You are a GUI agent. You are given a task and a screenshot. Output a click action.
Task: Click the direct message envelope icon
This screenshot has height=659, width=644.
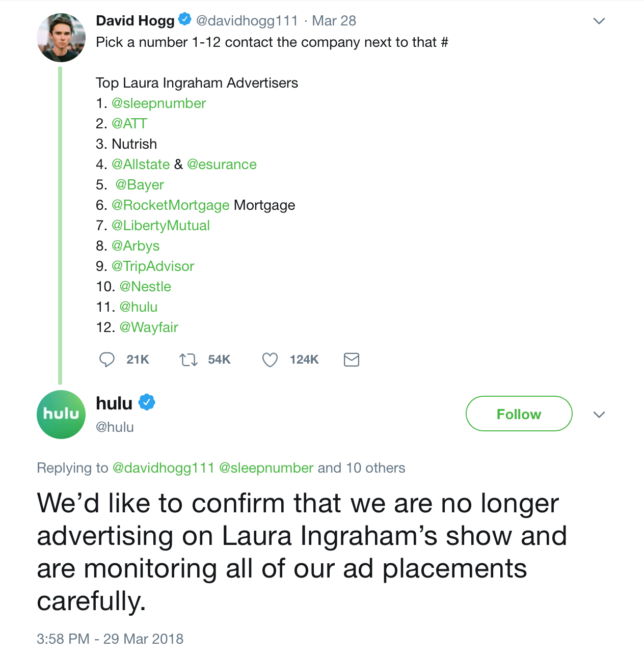[x=352, y=360]
